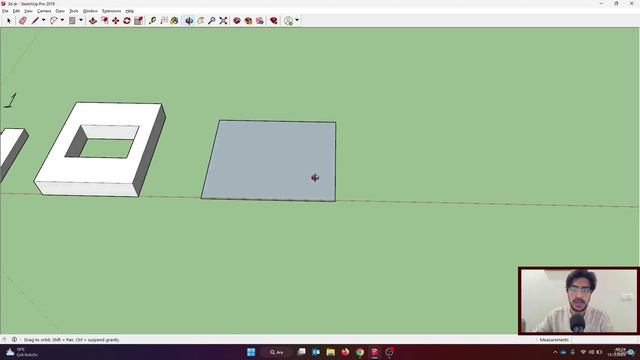
Task: Open the Extensions menu
Action: [x=111, y=11]
